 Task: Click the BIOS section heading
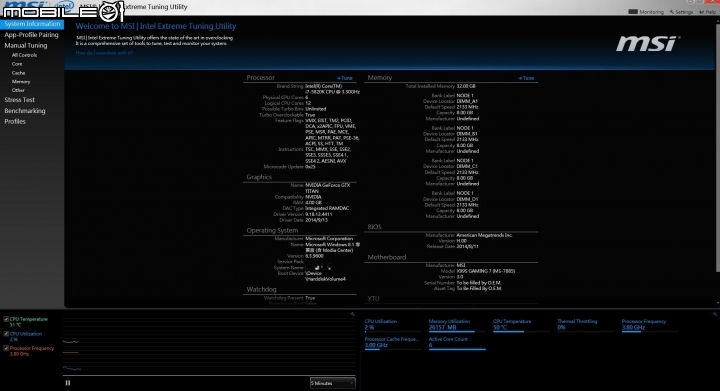[x=374, y=227]
